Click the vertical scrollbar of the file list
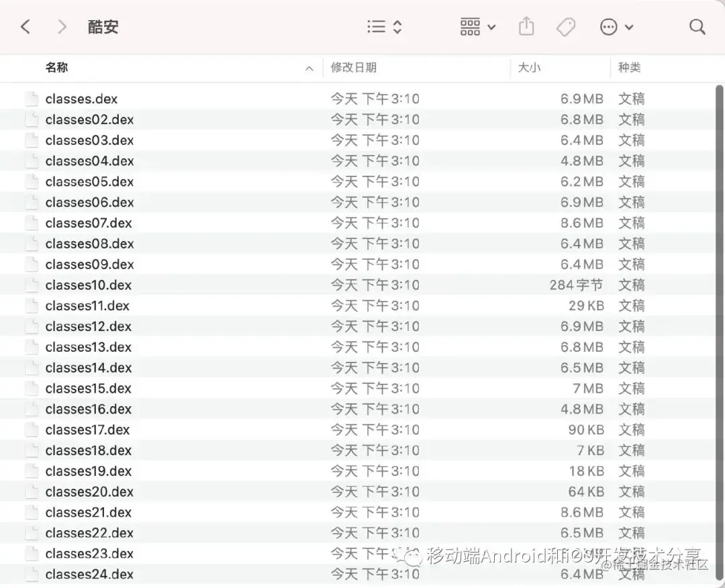 click(x=719, y=334)
